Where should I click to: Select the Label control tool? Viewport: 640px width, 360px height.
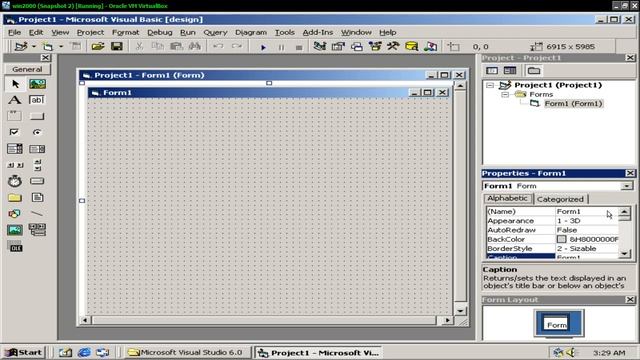[x=15, y=100]
